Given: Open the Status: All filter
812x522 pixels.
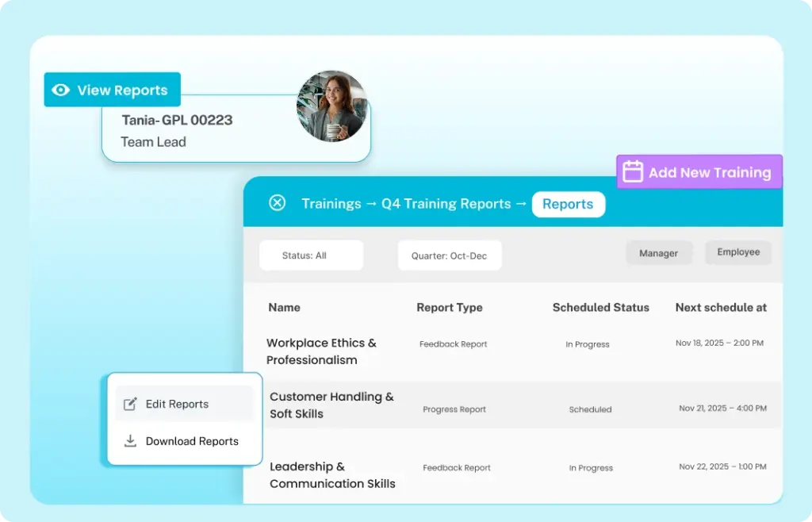Looking at the screenshot, I should click(x=311, y=255).
